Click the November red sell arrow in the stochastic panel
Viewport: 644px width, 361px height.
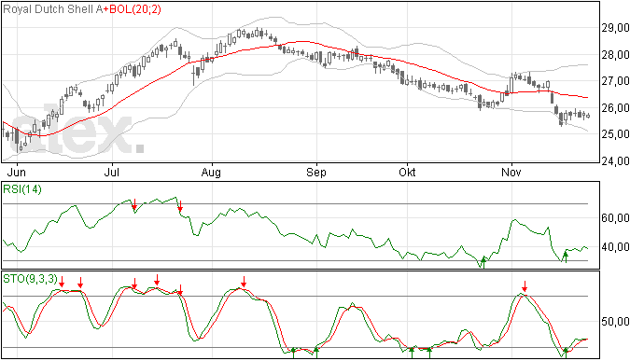(x=525, y=286)
